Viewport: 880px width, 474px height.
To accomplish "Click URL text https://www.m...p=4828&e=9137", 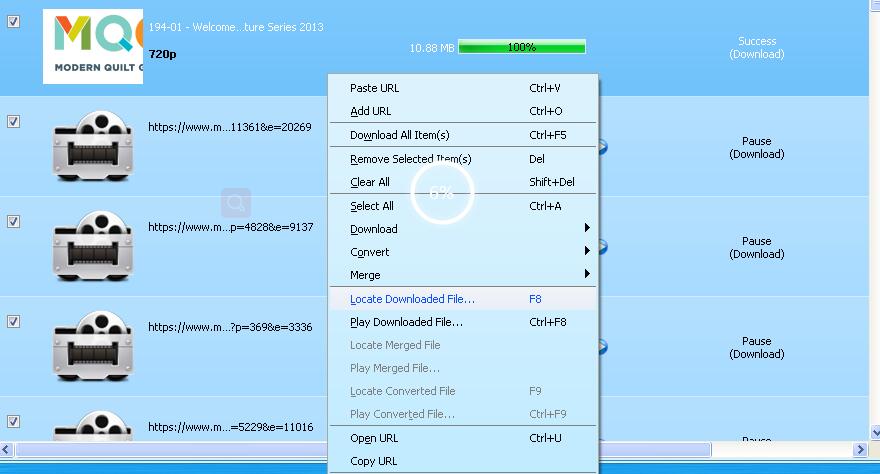I will [231, 227].
